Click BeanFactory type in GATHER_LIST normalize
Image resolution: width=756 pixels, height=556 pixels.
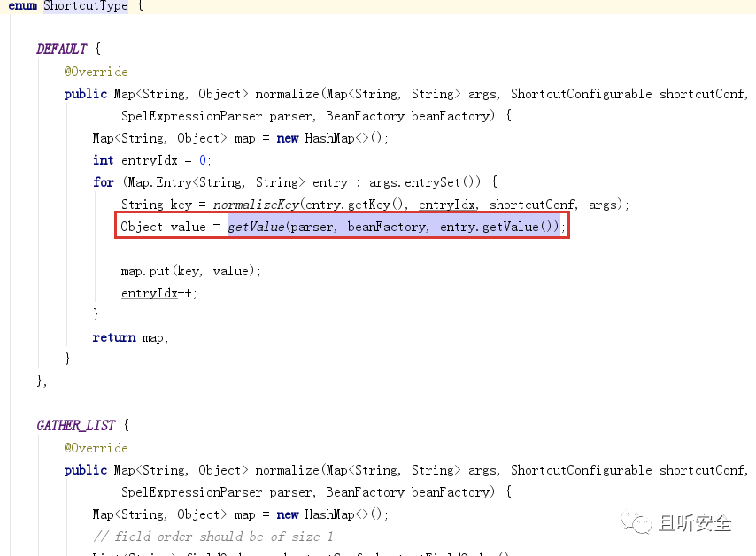(365, 492)
